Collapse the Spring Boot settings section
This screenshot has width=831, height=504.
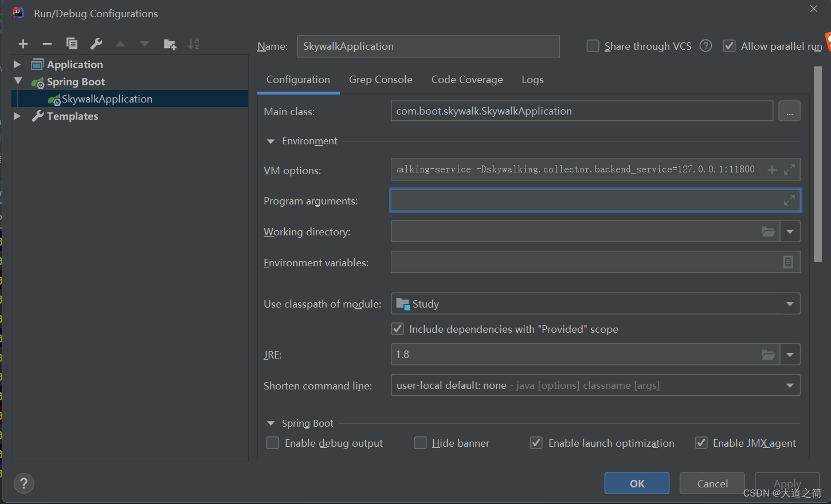click(271, 424)
